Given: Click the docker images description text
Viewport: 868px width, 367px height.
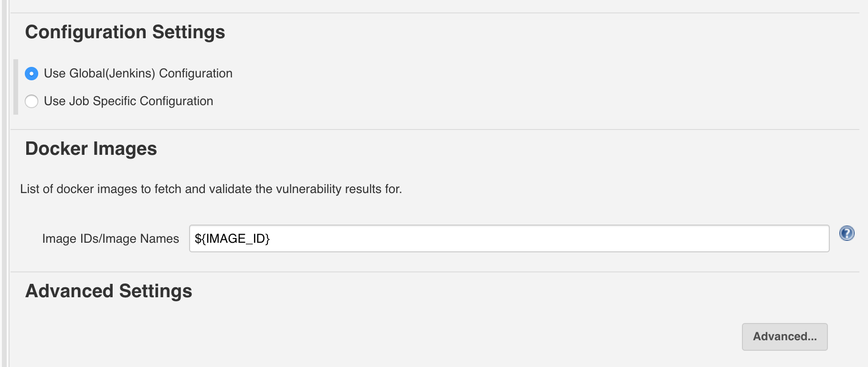Looking at the screenshot, I should (x=211, y=189).
